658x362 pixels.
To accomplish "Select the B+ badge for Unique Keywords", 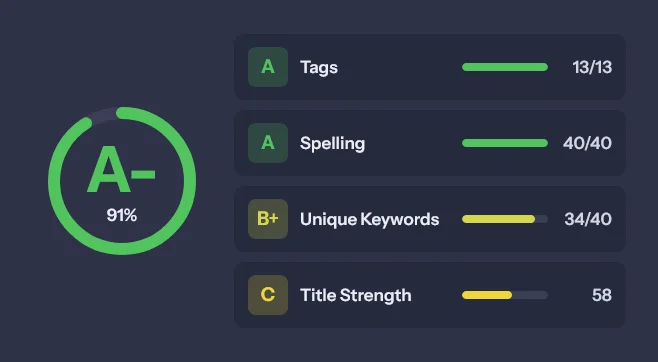I will pos(268,219).
